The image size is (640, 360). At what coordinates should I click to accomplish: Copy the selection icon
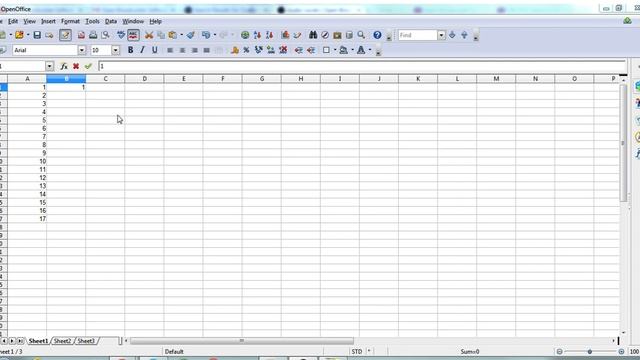(x=161, y=35)
